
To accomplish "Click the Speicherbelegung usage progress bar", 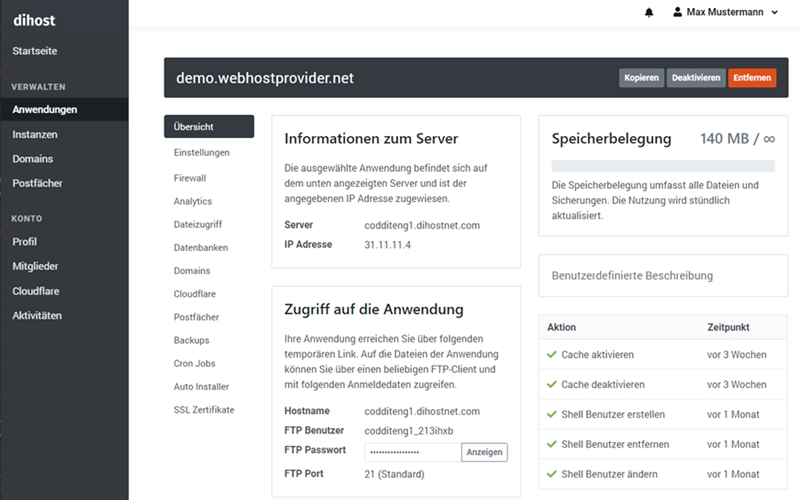I will (x=663, y=167).
